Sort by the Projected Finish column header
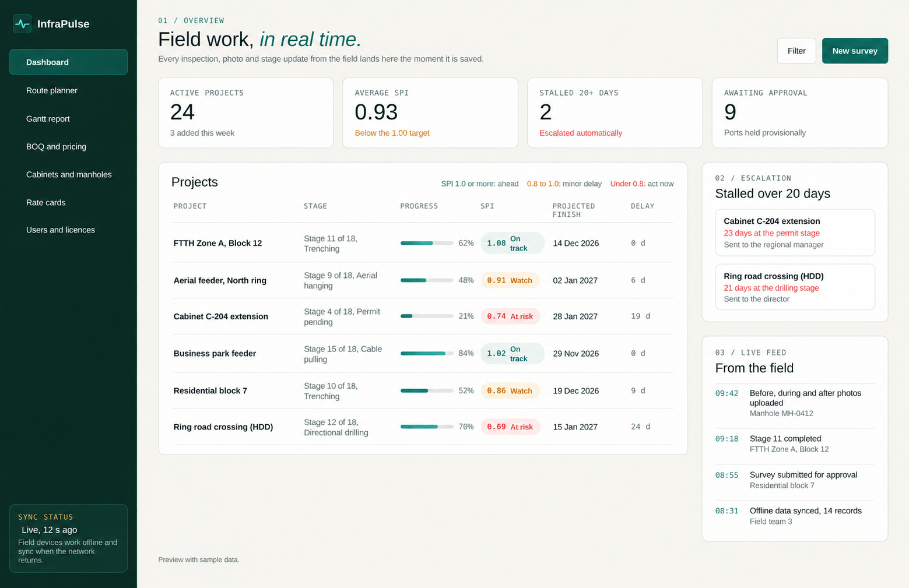The height and width of the screenshot is (588, 909). 574,210
